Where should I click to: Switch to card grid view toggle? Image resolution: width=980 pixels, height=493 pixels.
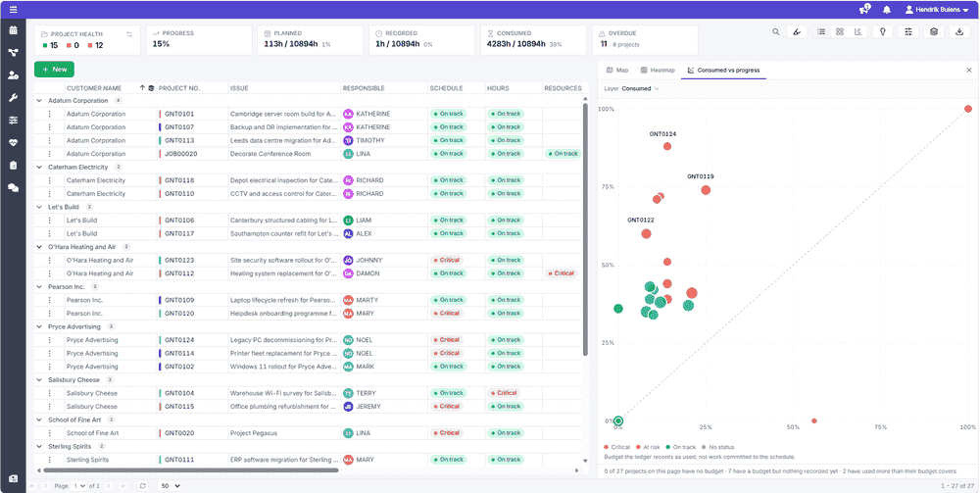840,32
